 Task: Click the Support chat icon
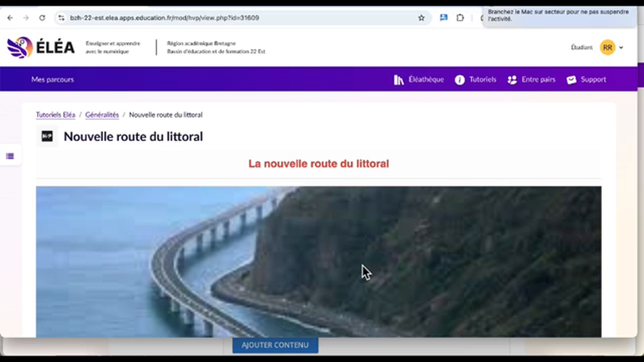pos(572,80)
